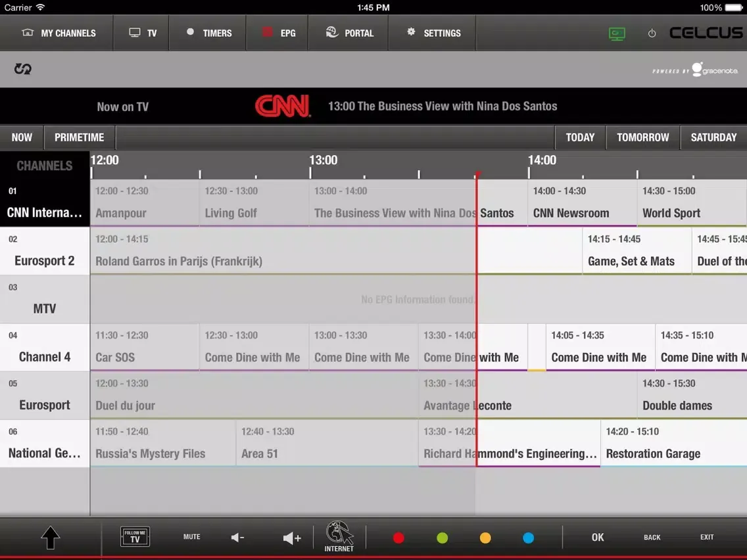747x560 pixels.
Task: Open the Duel program at 14:45 on Eurosport 2
Action: click(x=719, y=251)
